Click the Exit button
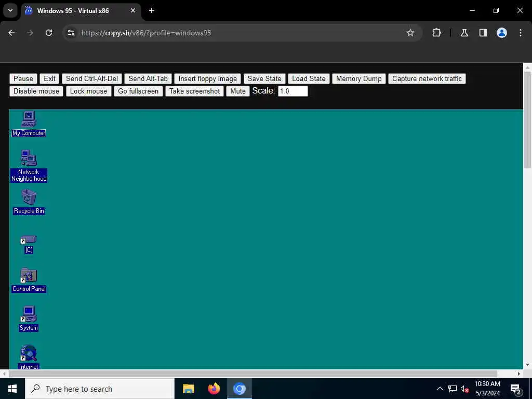 (49, 79)
